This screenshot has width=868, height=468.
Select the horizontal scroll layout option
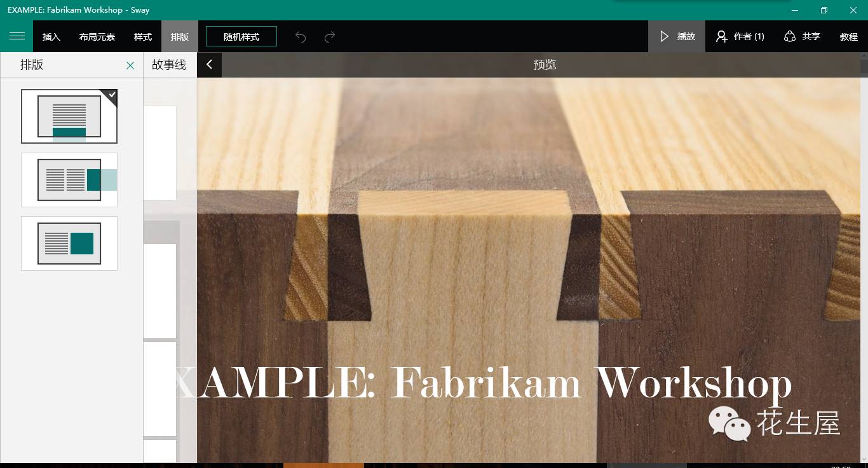[69, 180]
